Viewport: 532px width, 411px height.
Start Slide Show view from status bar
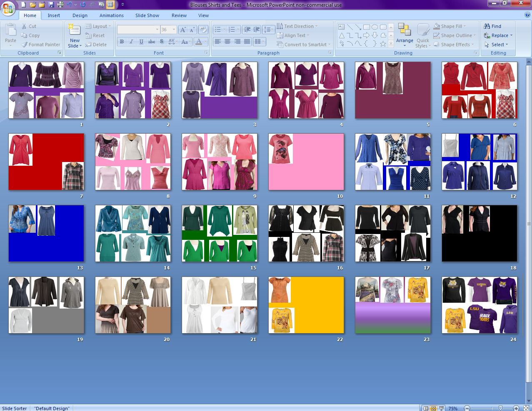[x=441, y=408]
